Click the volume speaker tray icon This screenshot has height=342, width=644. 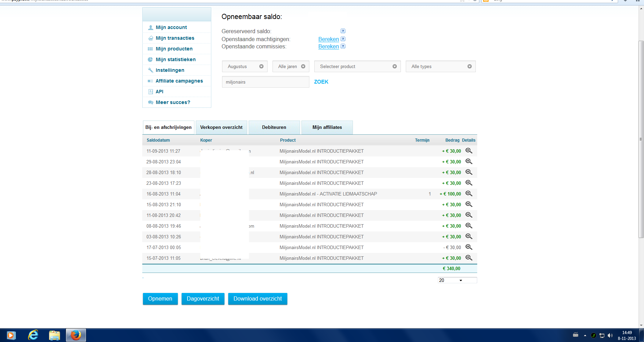pos(610,335)
